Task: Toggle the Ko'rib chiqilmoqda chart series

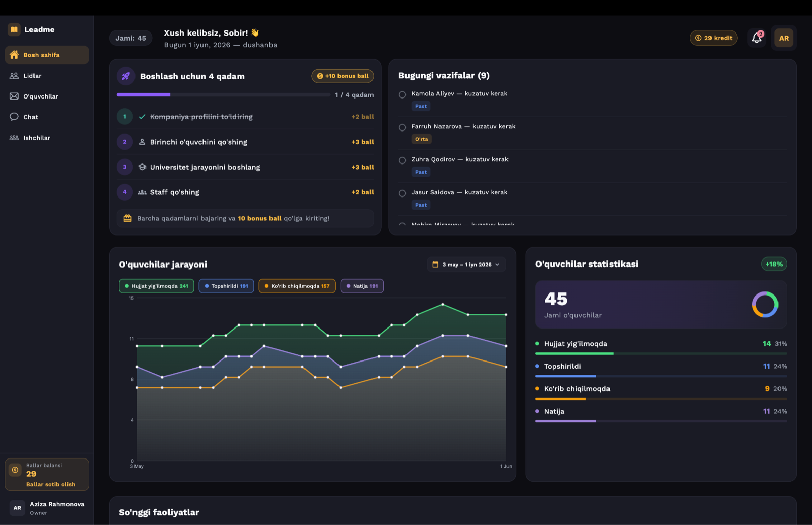Action: [297, 286]
